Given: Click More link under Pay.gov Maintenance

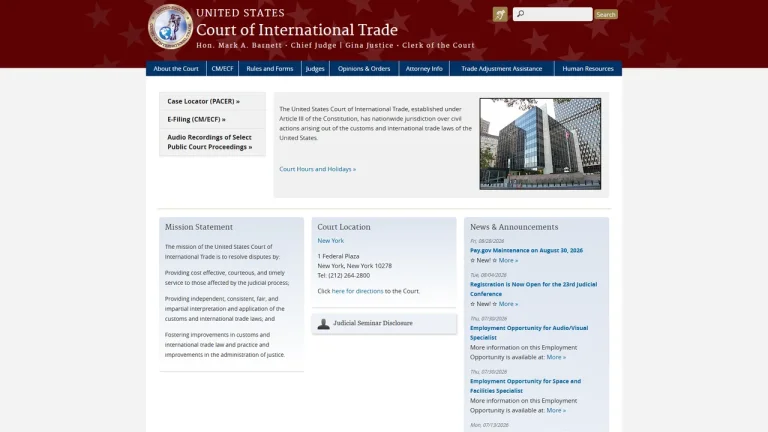Looking at the screenshot, I should pos(508,261).
